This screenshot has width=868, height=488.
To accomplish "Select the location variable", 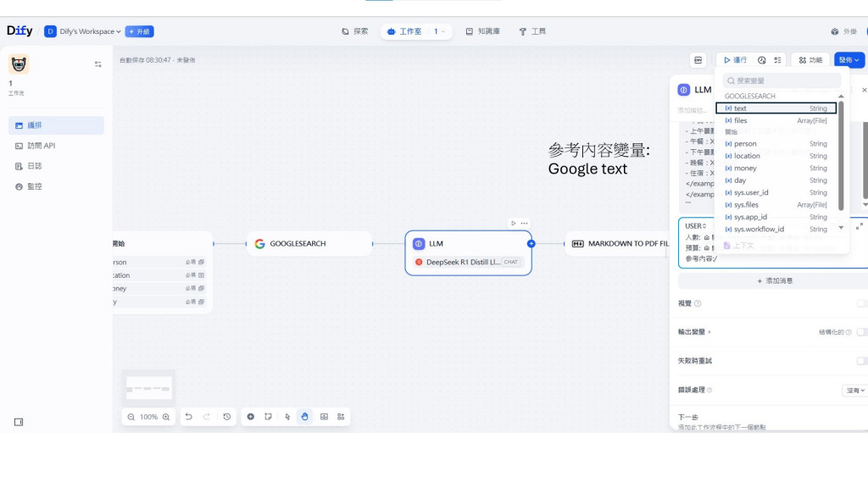I will [776, 156].
